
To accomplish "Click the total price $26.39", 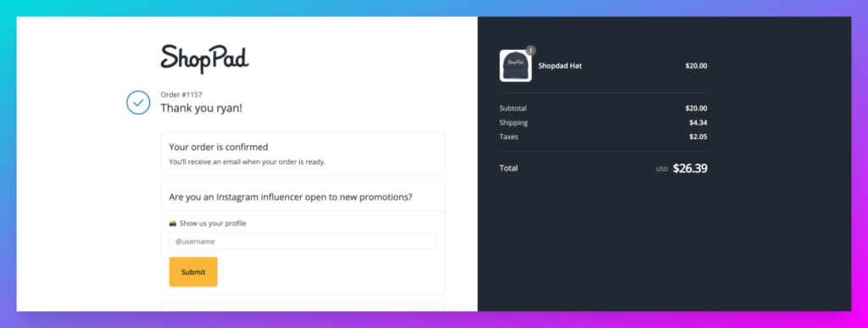I will point(690,169).
